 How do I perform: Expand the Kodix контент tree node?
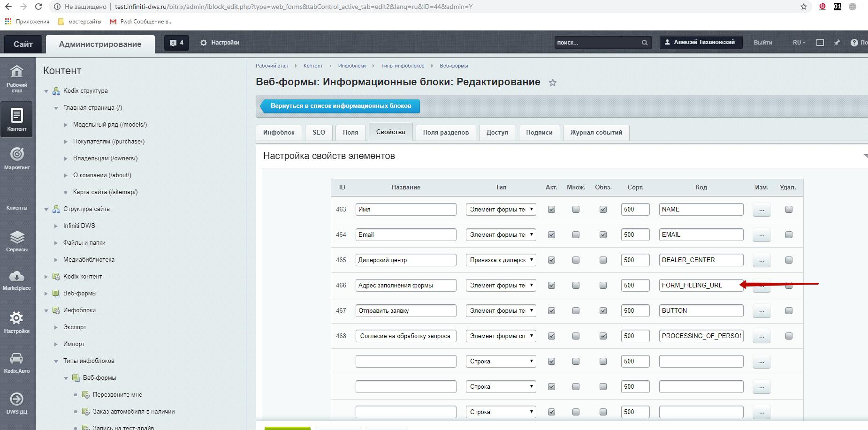coord(46,277)
